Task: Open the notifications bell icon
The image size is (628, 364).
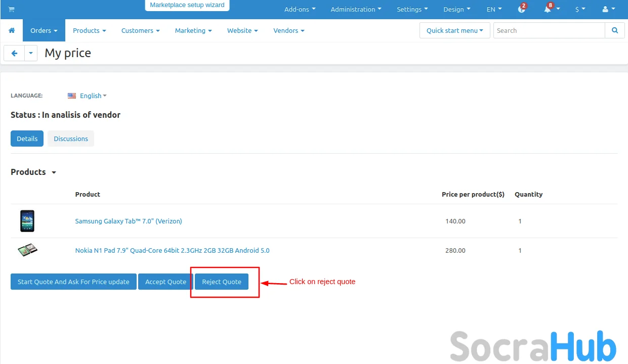Action: [548, 9]
